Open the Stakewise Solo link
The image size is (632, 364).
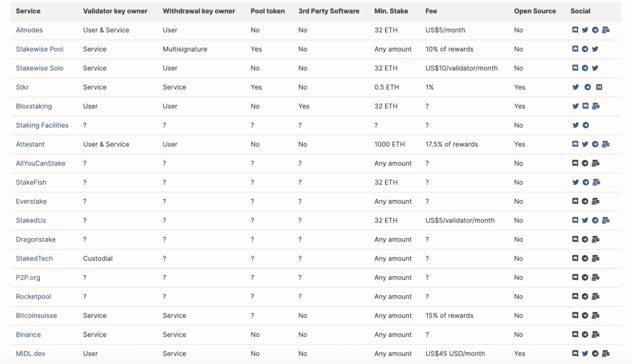pos(40,68)
